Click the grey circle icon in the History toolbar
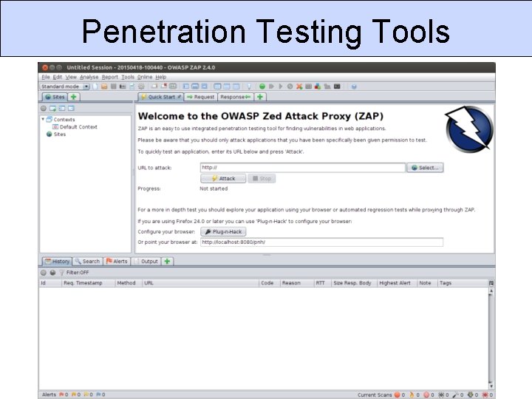Viewport: 532px width, 399px height. coord(44,273)
